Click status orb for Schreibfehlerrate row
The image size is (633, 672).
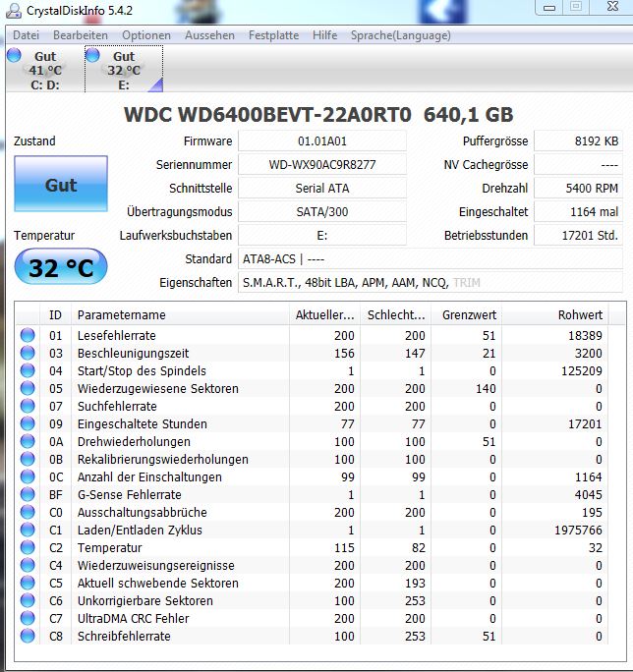pyautogui.click(x=28, y=636)
